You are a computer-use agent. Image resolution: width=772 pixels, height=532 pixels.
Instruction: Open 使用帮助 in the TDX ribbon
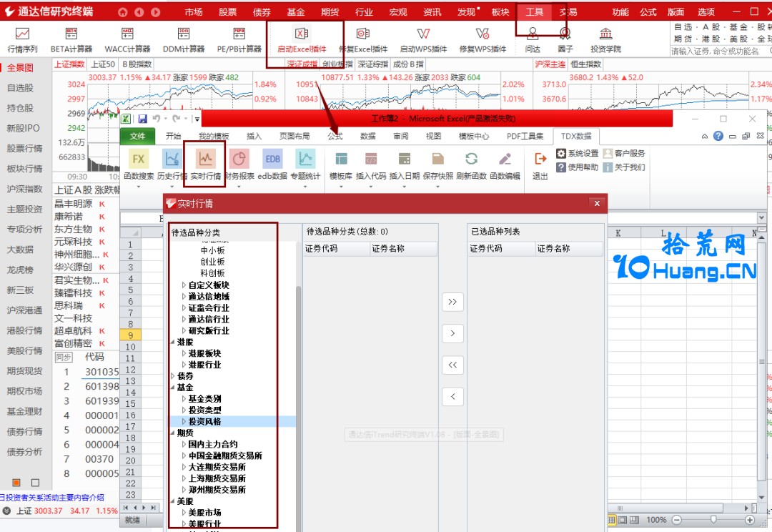[577, 167]
